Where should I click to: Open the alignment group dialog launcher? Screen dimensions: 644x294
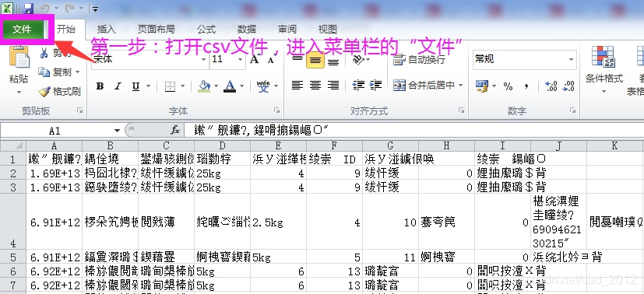click(x=461, y=110)
